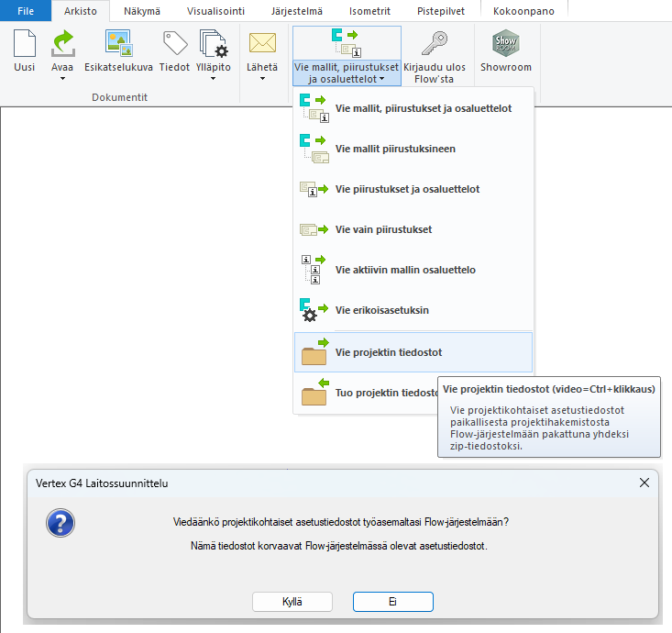Switch to the Kokoonpano tab
Screen dimensions: 672x633
(523, 11)
